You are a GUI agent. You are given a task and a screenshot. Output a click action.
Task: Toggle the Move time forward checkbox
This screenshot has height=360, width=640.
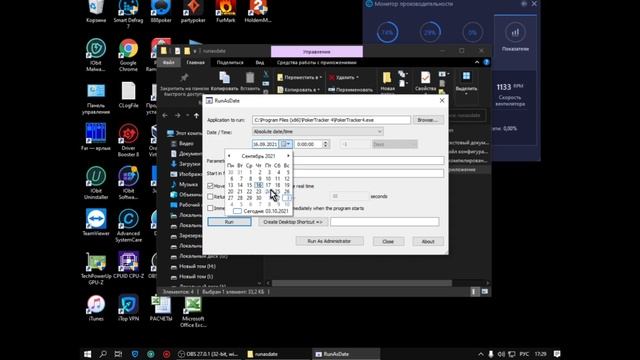pos(210,186)
